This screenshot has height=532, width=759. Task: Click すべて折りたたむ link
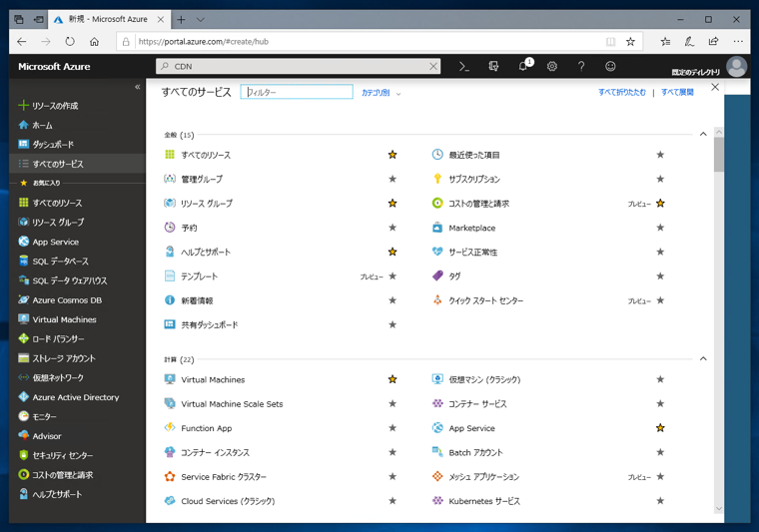click(621, 93)
